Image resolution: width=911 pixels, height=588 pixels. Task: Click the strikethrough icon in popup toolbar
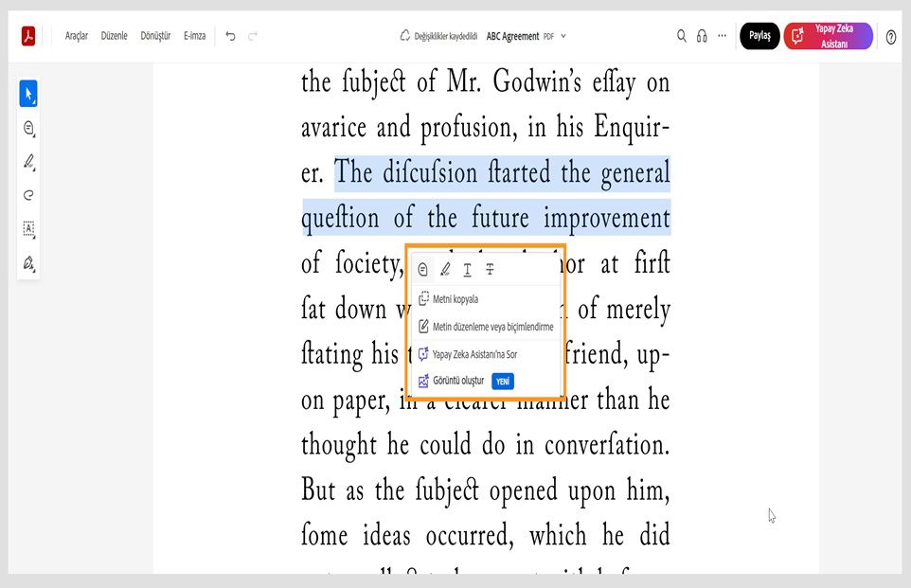490,270
